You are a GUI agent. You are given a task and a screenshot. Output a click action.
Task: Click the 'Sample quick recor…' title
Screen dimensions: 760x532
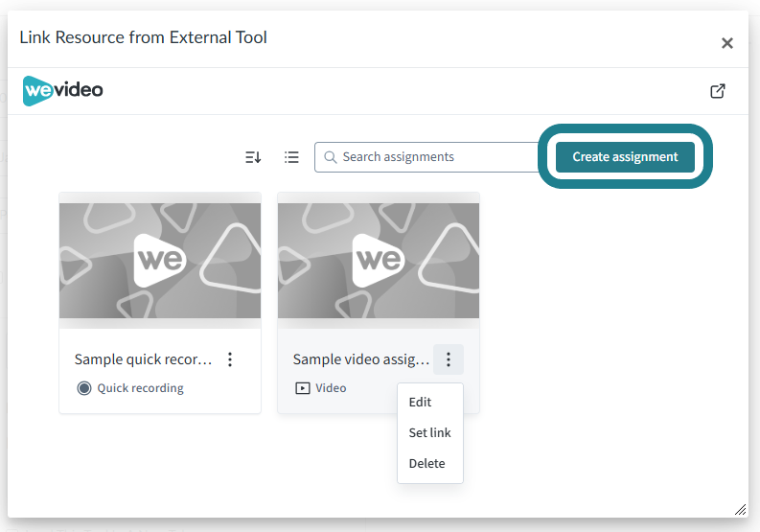pyautogui.click(x=144, y=359)
